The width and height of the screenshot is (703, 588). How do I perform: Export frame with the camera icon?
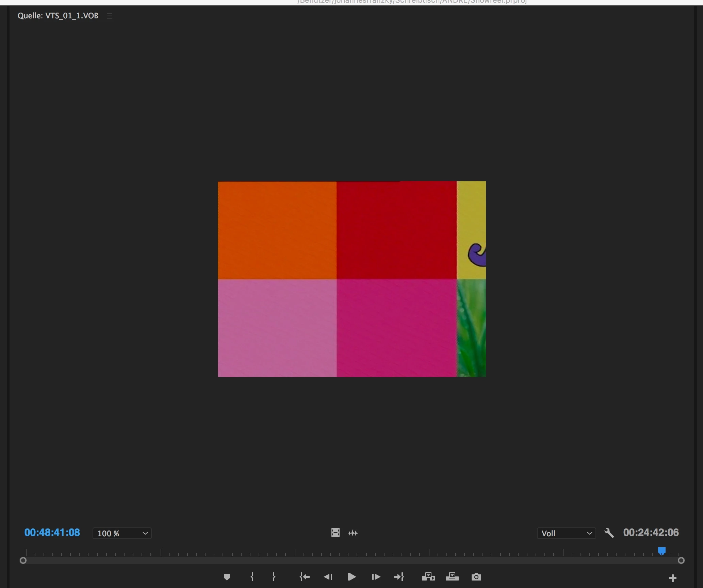click(x=476, y=577)
